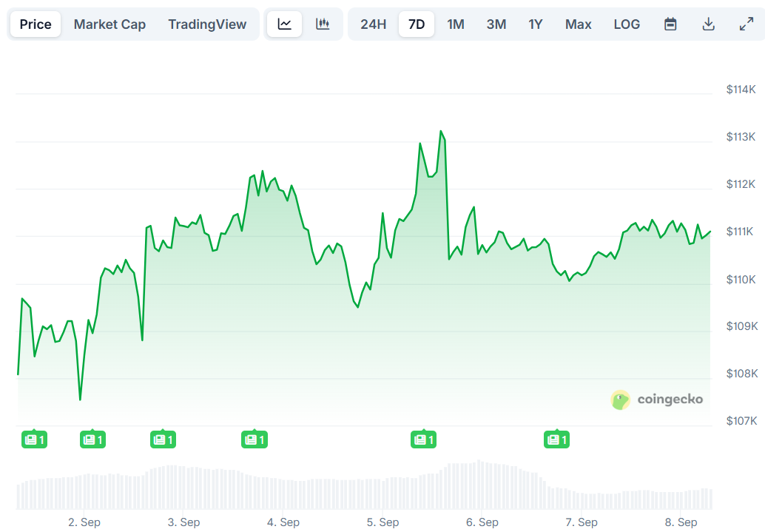Click the 7. Sep date label
This screenshot has width=765, height=532.
point(582,522)
